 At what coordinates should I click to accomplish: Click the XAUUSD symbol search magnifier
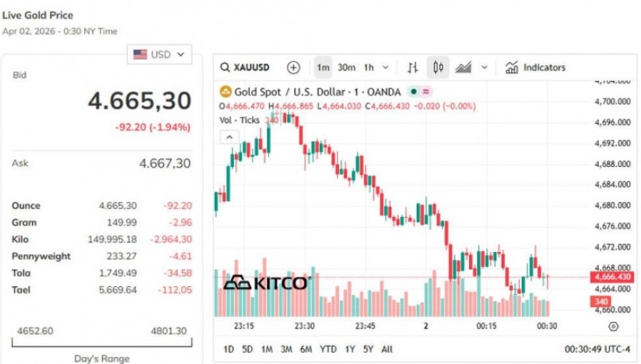coord(226,68)
